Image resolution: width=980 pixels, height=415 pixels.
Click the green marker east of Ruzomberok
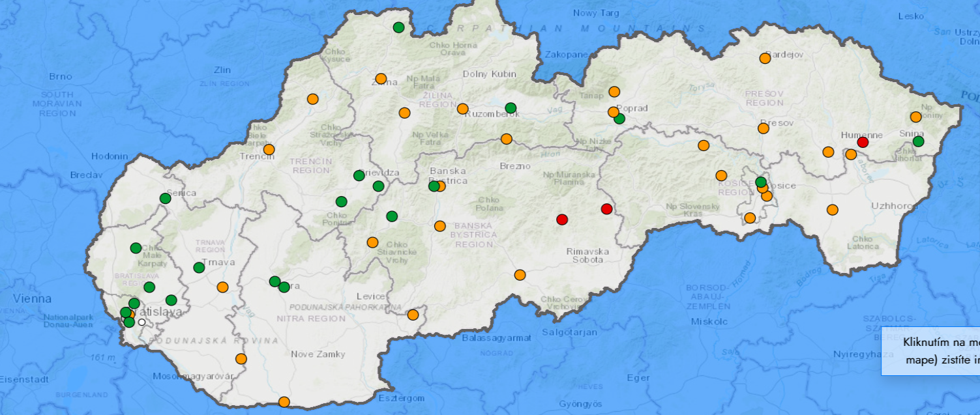click(x=511, y=107)
